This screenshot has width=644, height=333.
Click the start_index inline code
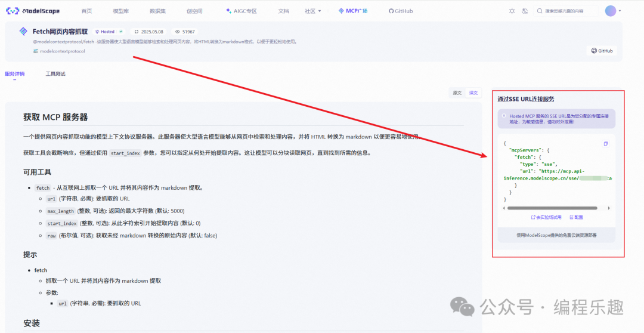125,153
